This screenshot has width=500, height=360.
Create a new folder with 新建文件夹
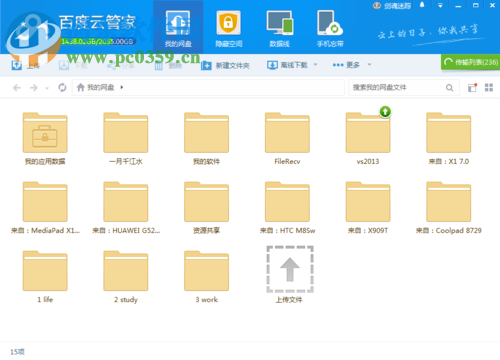[225, 65]
